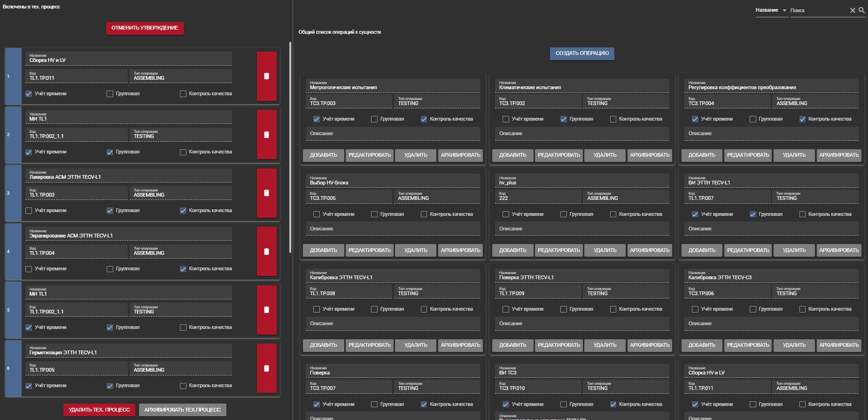Click the left process list vertical scrollbar
This screenshot has width=868, height=420.
point(290,147)
